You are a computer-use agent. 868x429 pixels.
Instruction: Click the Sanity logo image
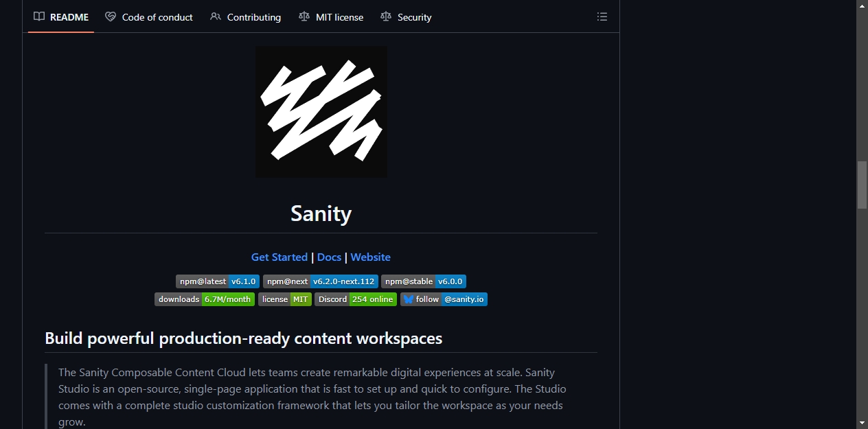[321, 112]
